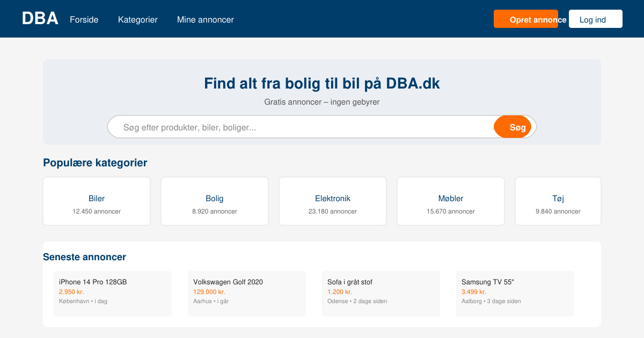The height and width of the screenshot is (338, 644).
Task: Open the Møbler category card
Action: [451, 201]
